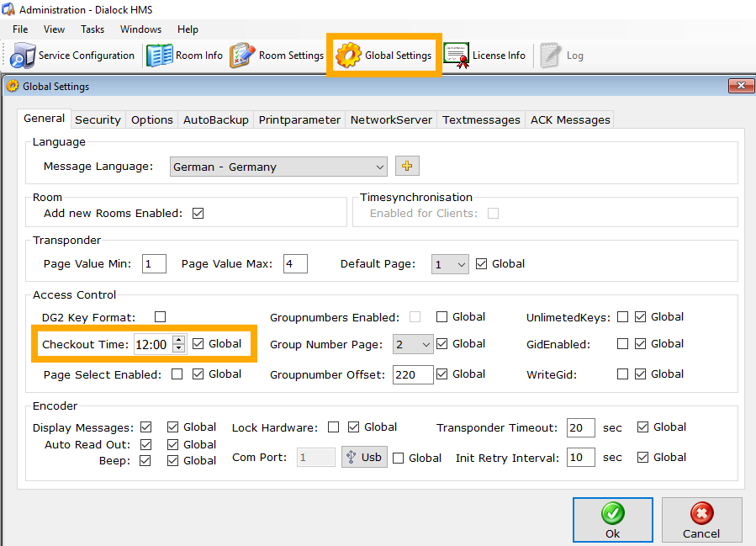The width and height of the screenshot is (756, 546).
Task: Toggle the Beep checkbox
Action: click(145, 461)
